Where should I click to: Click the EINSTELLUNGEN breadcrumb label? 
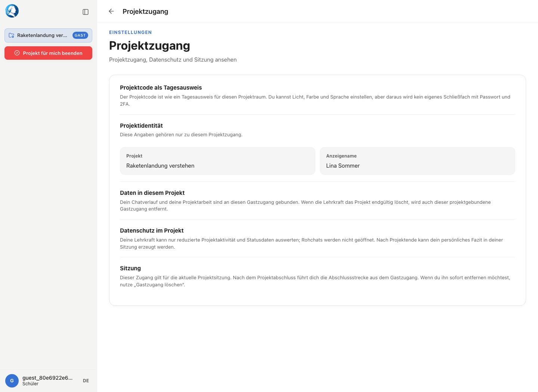click(130, 32)
